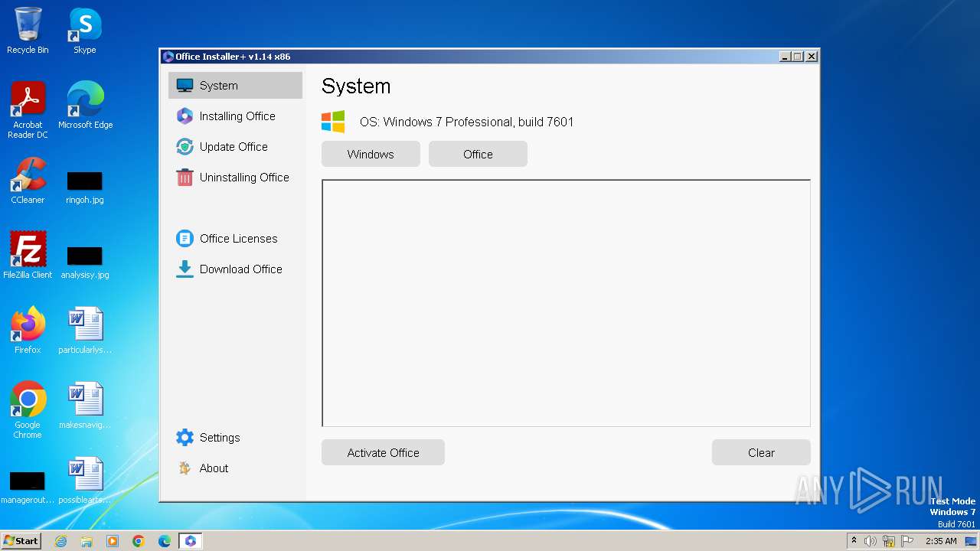Select Acrobat Reader DC desktop icon
980x551 pixels.
pos(28,110)
